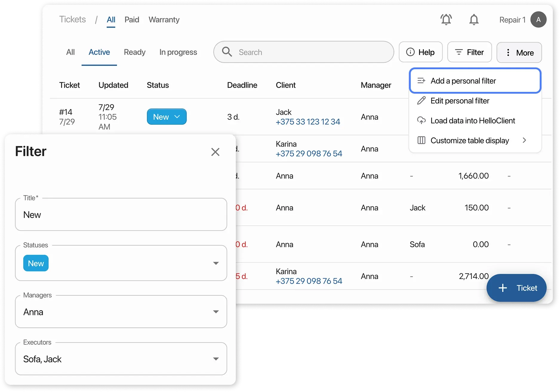
Task: Click the table icon beside Customize table display
Action: pos(421,140)
